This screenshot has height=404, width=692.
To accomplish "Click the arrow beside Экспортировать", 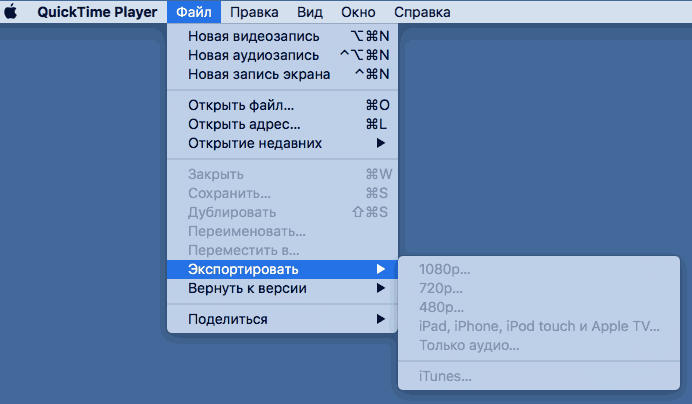I will click(x=381, y=269).
